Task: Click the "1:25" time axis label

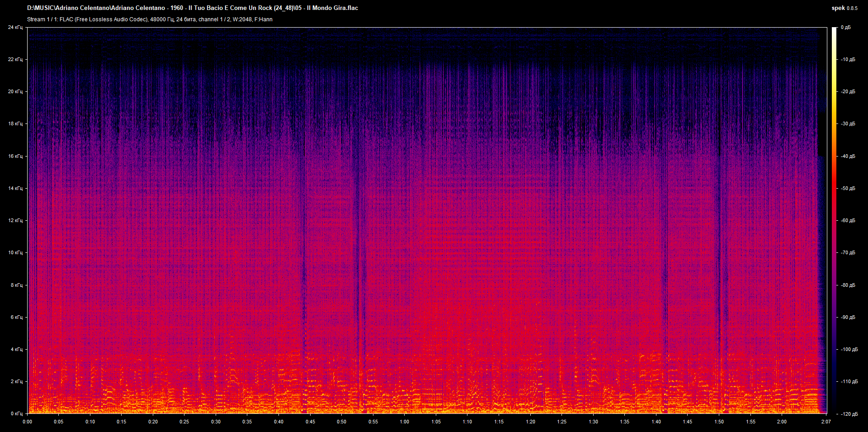Action: click(x=562, y=422)
